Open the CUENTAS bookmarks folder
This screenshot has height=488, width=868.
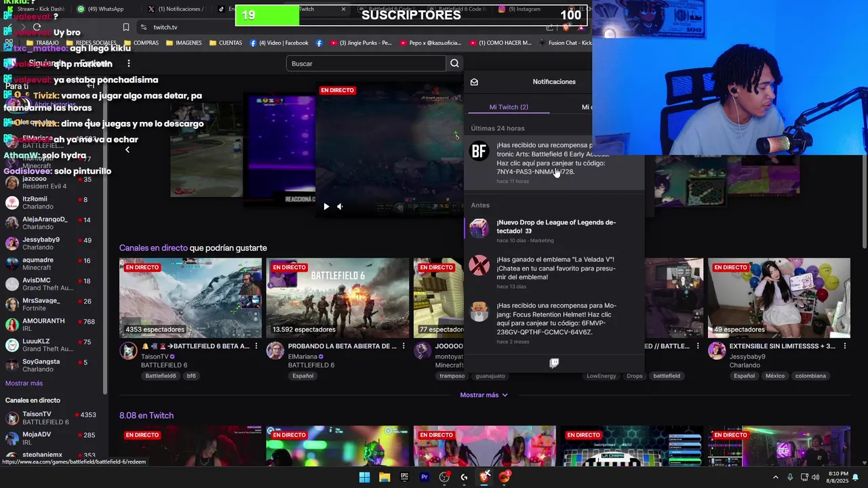point(226,43)
